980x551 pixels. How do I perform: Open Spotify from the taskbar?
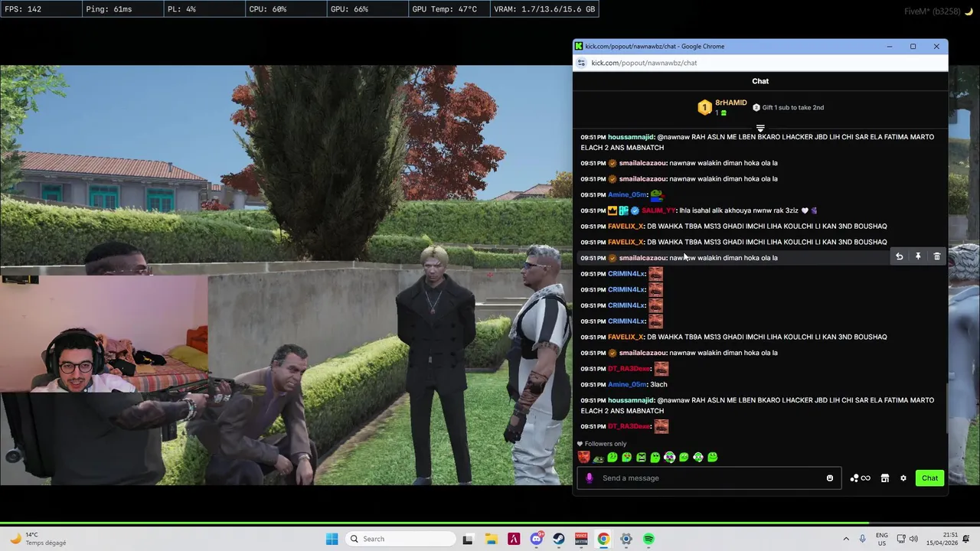[x=648, y=539]
